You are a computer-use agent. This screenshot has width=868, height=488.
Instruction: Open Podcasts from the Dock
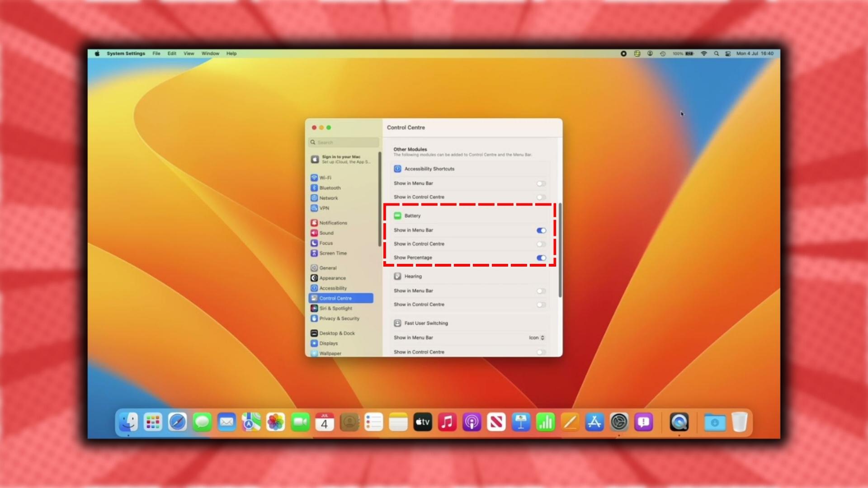(x=472, y=422)
